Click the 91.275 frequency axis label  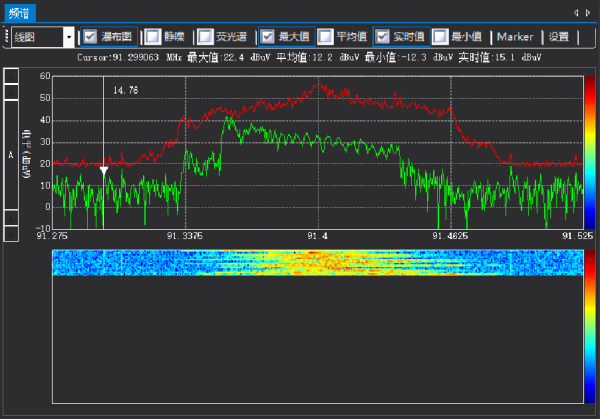[52, 236]
